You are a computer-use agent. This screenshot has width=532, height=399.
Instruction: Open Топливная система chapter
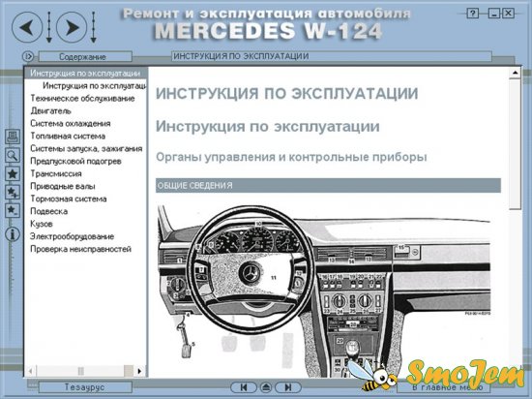(x=68, y=137)
